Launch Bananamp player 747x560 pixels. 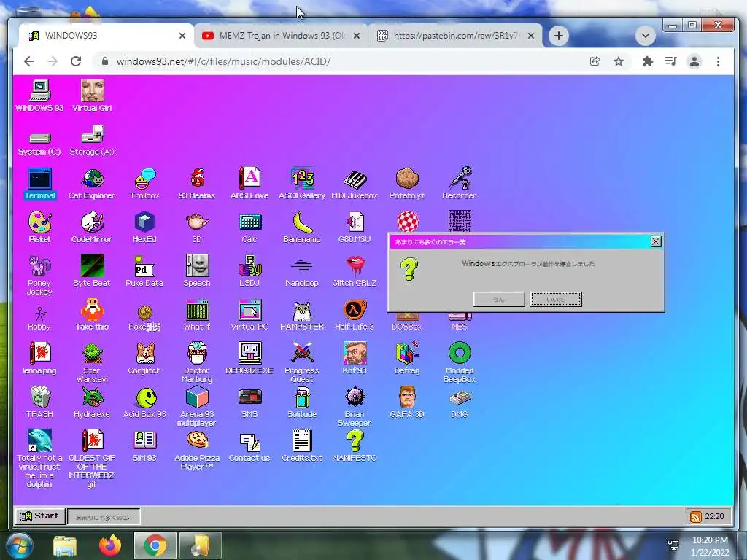click(302, 227)
